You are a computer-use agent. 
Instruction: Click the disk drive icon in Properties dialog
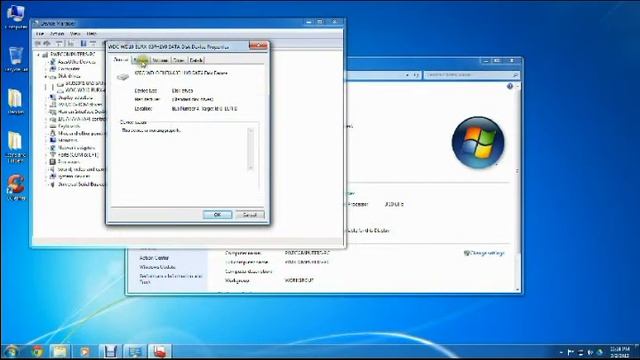[x=122, y=76]
